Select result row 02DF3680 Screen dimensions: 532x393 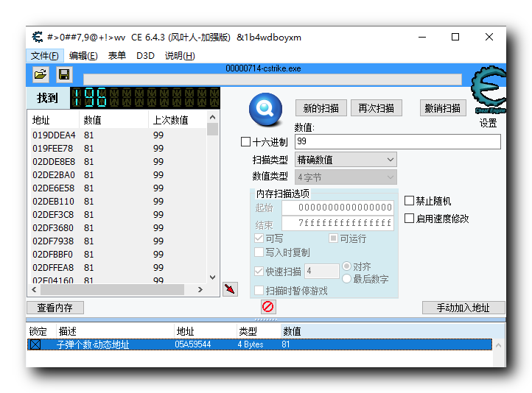pyautogui.click(x=118, y=227)
